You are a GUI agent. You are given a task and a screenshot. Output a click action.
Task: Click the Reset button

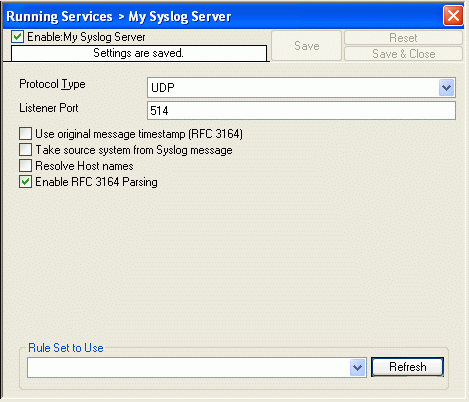(x=403, y=38)
